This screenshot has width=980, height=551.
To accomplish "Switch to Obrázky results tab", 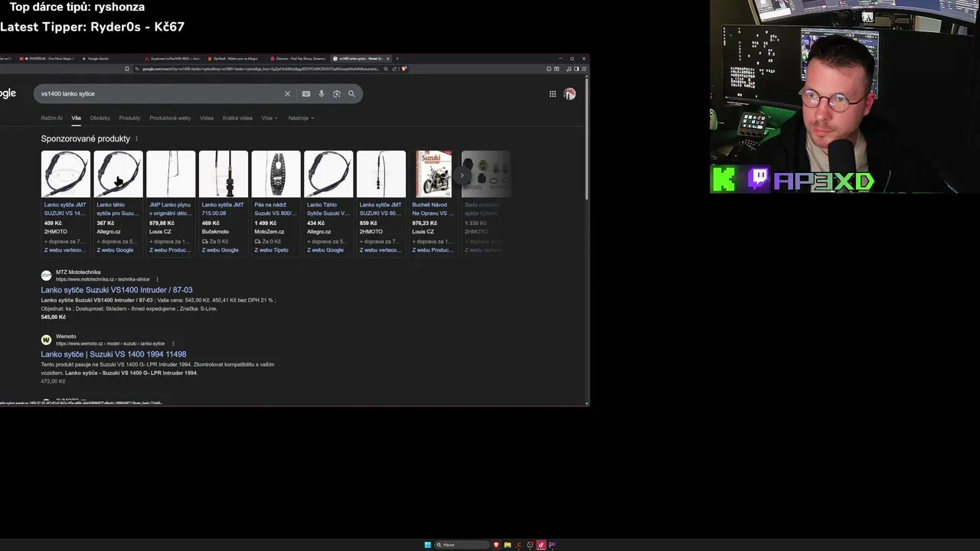I will click(100, 118).
